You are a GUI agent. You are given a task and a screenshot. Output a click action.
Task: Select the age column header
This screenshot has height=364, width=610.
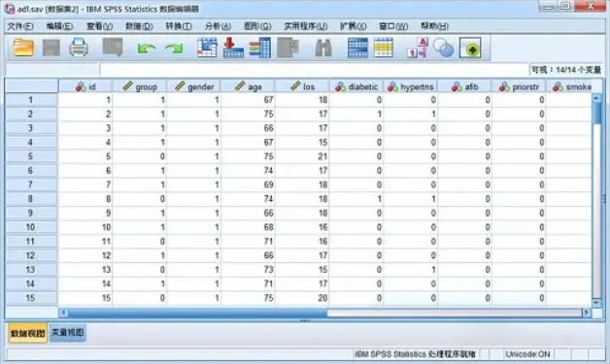pyautogui.click(x=248, y=86)
